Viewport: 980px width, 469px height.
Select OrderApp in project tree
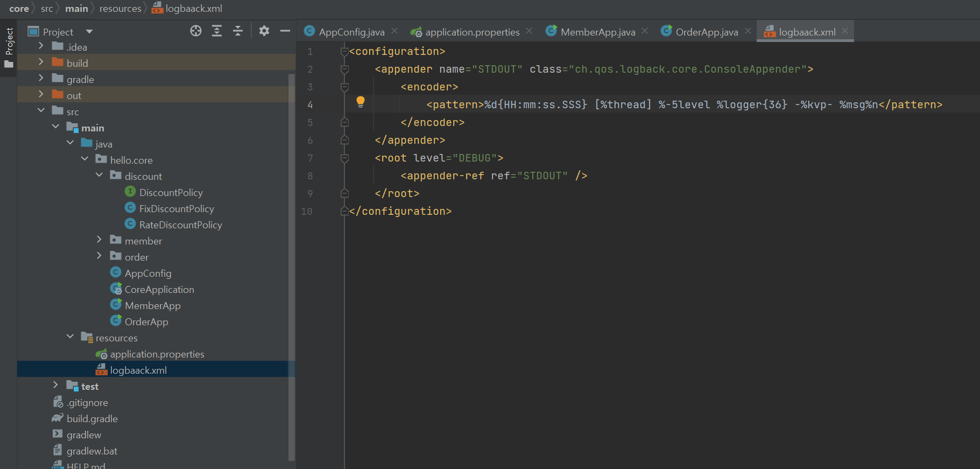pos(146,321)
